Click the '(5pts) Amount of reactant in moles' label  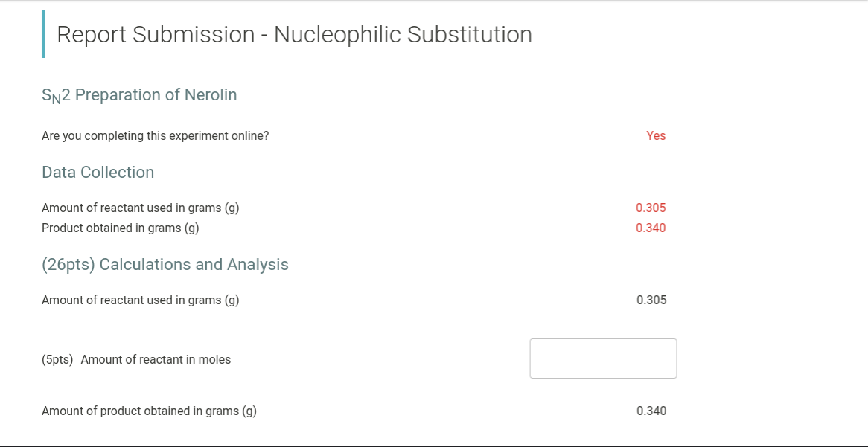[136, 359]
